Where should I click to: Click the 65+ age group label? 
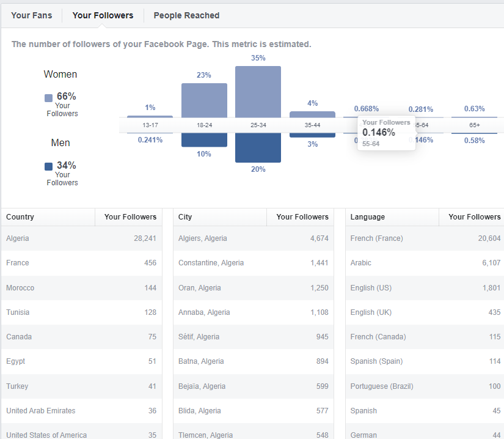point(474,125)
